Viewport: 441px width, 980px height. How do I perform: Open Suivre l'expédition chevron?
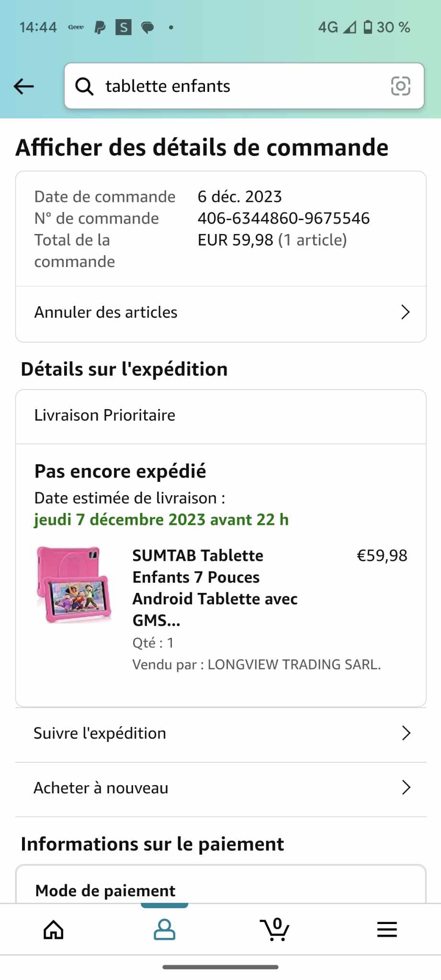[406, 733]
